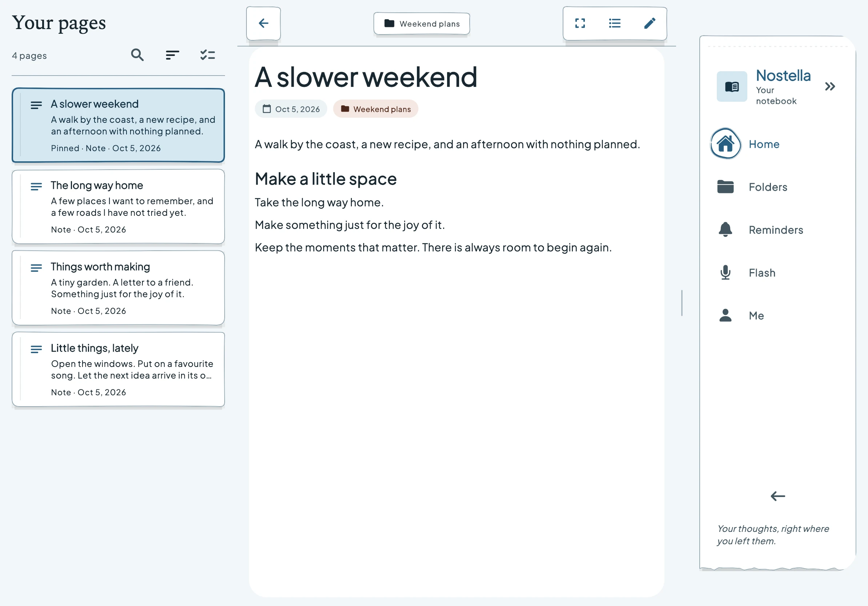The width and height of the screenshot is (868, 606).
Task: Open the 'Things worth making' page
Action: coord(118,288)
